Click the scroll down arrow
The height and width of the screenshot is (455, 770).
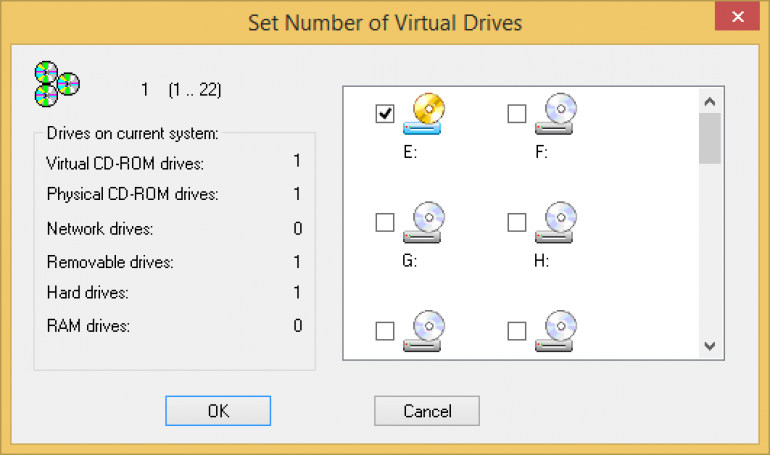710,346
